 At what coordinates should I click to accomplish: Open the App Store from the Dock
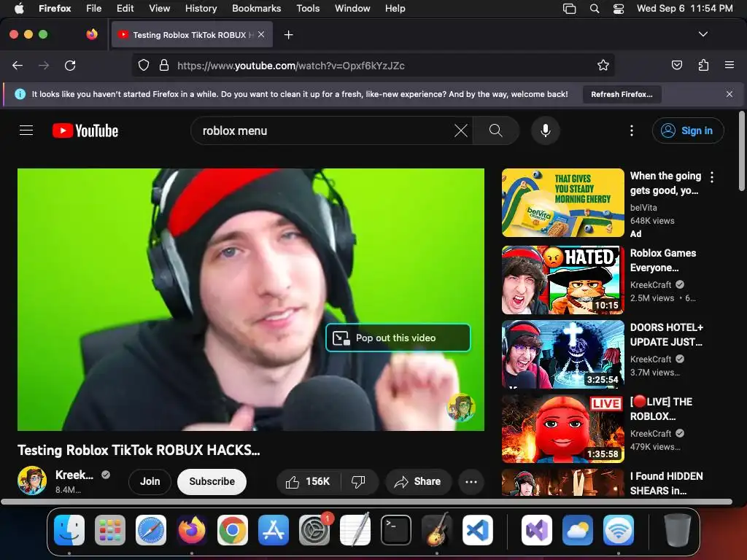tap(274, 530)
